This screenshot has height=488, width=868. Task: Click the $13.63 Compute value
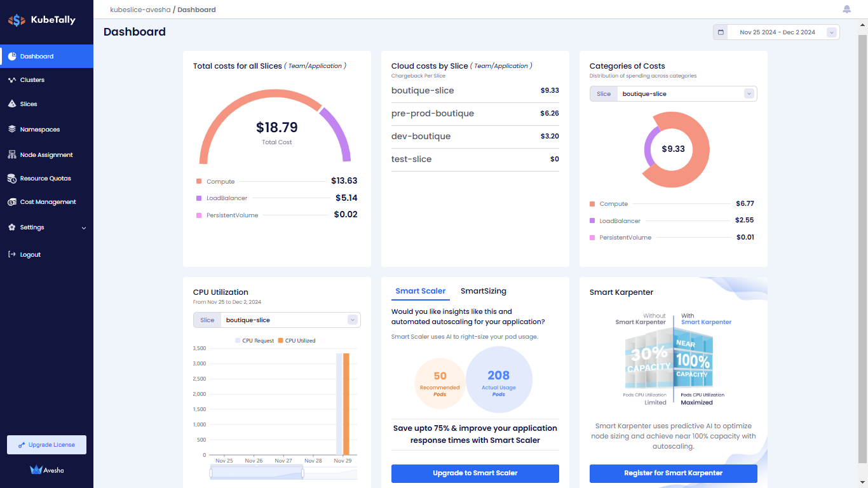point(344,181)
